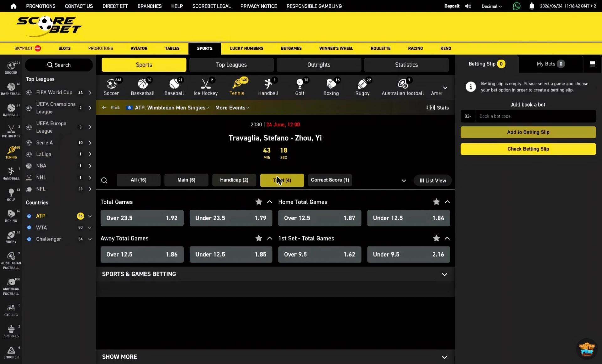Go to the home icon in top bar

[13, 6]
